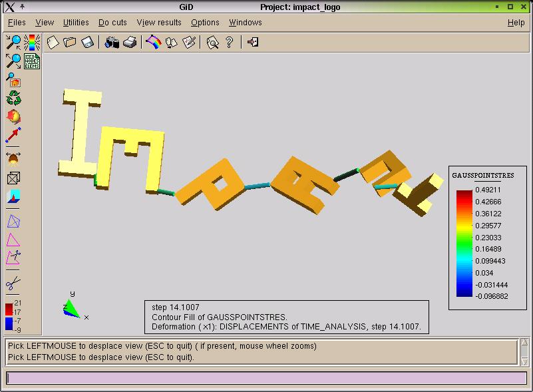The width and height of the screenshot is (533, 392).
Task: Click the pin icon in the title bar
Action: [23, 7]
